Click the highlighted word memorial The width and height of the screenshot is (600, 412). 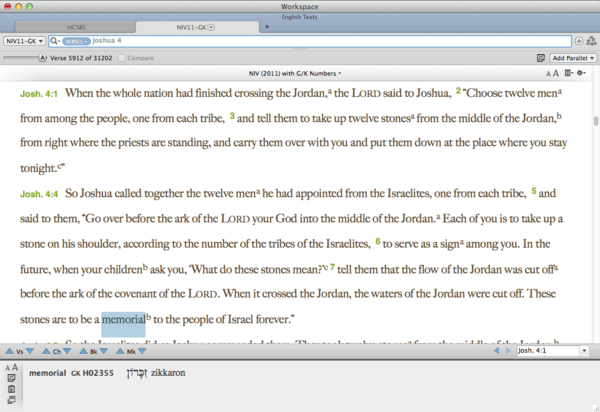pyautogui.click(x=123, y=320)
